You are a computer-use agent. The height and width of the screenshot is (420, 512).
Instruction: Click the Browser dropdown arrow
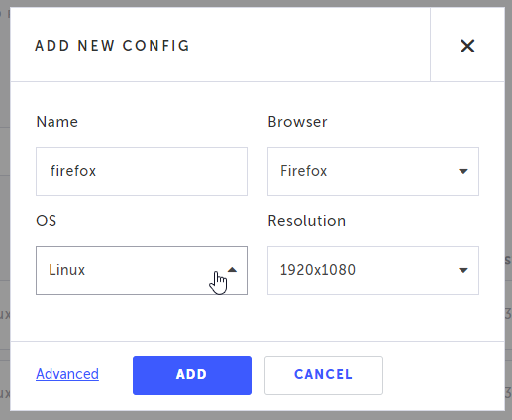coord(463,171)
